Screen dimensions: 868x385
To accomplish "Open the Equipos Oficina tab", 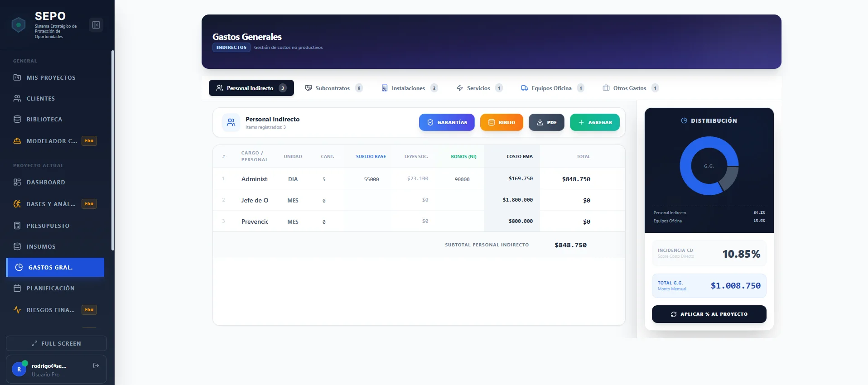I will coord(551,88).
